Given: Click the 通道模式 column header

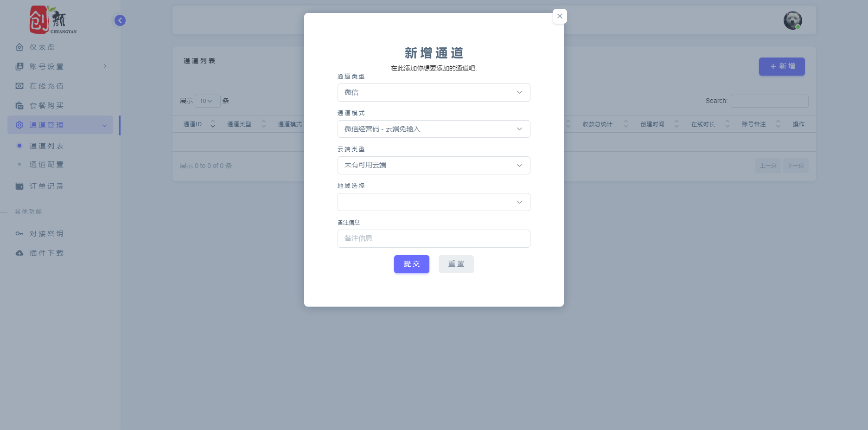Looking at the screenshot, I should click(x=290, y=124).
